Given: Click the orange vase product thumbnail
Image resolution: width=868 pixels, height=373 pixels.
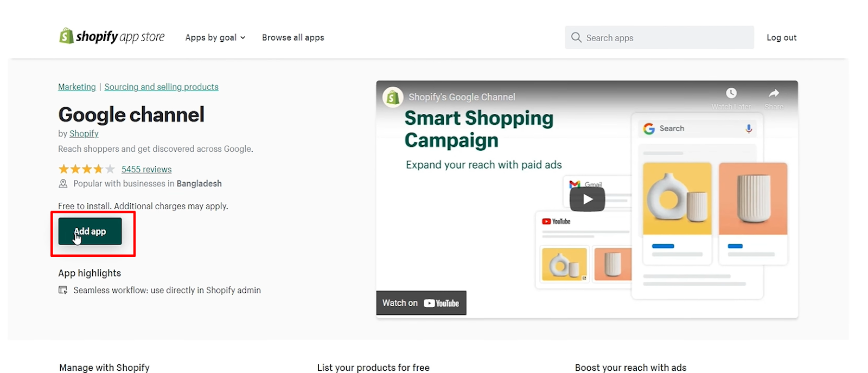Looking at the screenshot, I should click(x=753, y=198).
